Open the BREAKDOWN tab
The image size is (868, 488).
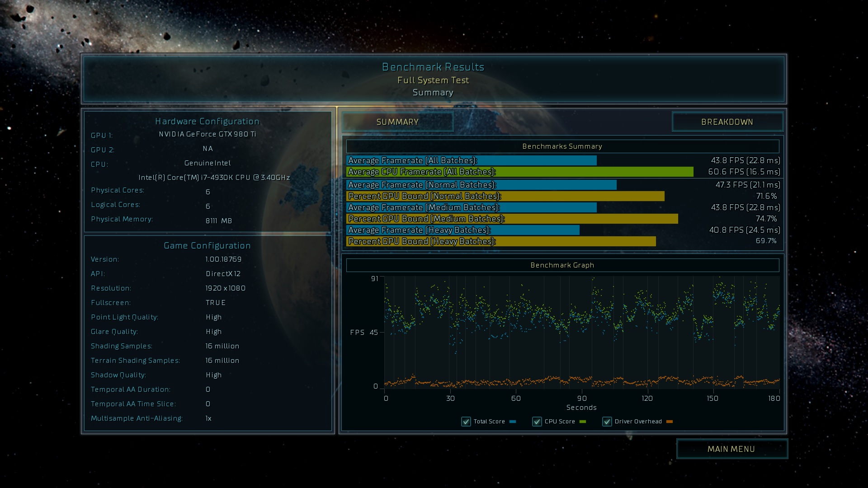tap(727, 122)
